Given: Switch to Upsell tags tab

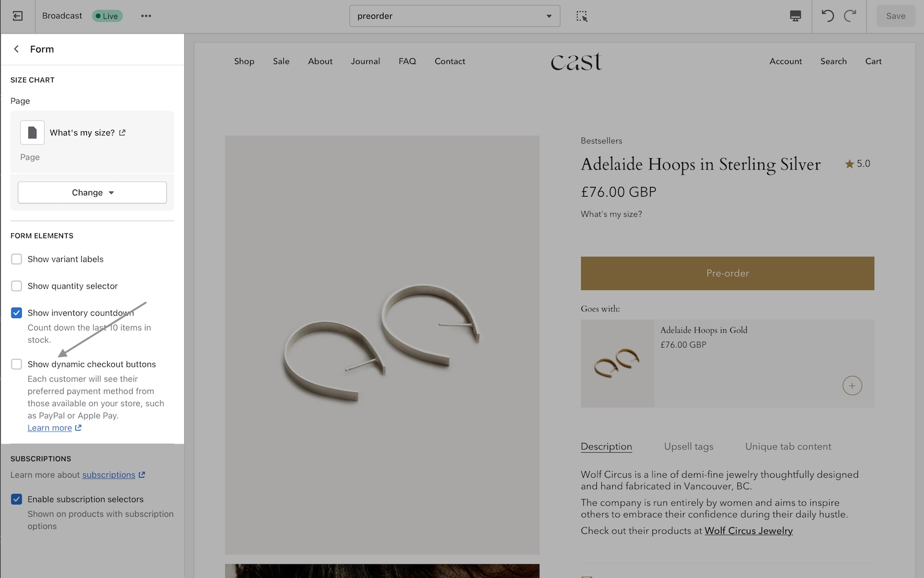Looking at the screenshot, I should coord(689,447).
